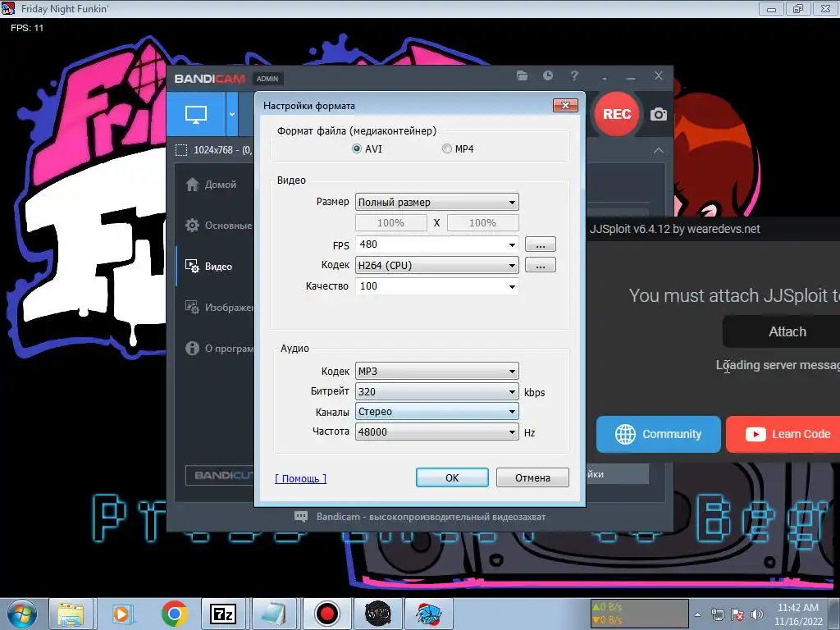
Task: Open the Windows Start menu
Action: tap(22, 614)
